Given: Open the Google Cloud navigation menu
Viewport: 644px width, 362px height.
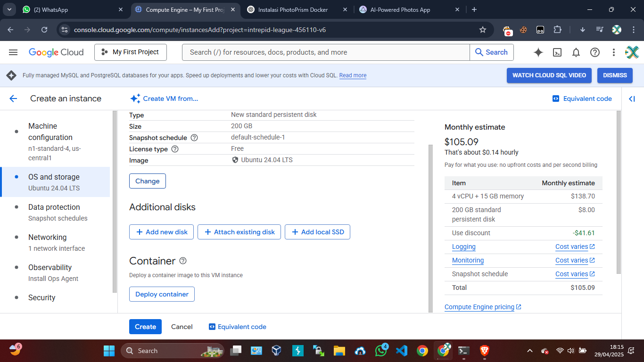Looking at the screenshot, I should click(x=13, y=52).
